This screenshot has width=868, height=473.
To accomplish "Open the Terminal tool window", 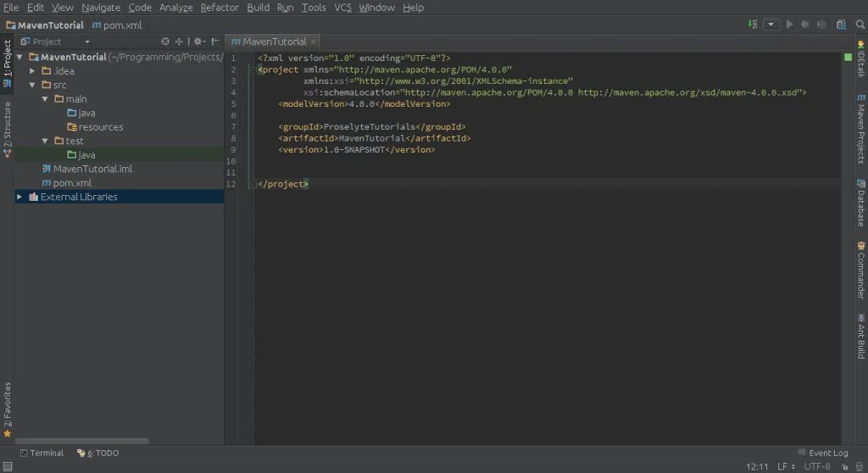I will coord(42,453).
